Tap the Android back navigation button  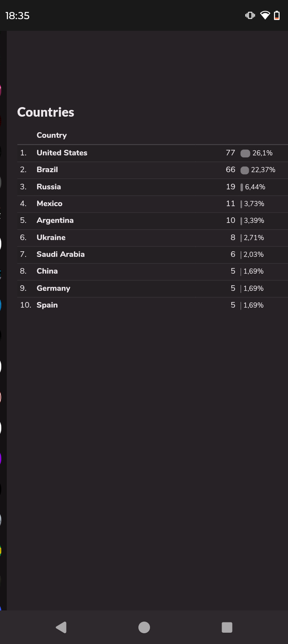point(61,627)
